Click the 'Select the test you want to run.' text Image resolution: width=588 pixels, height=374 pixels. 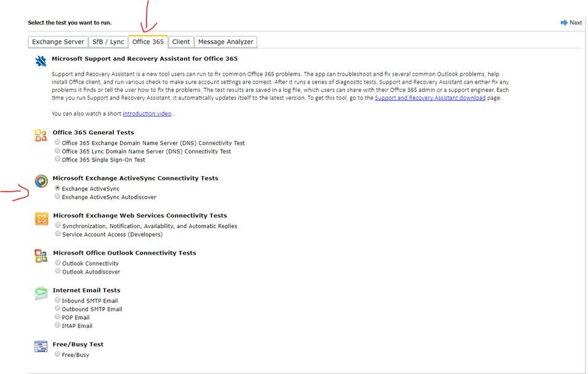pyautogui.click(x=70, y=23)
